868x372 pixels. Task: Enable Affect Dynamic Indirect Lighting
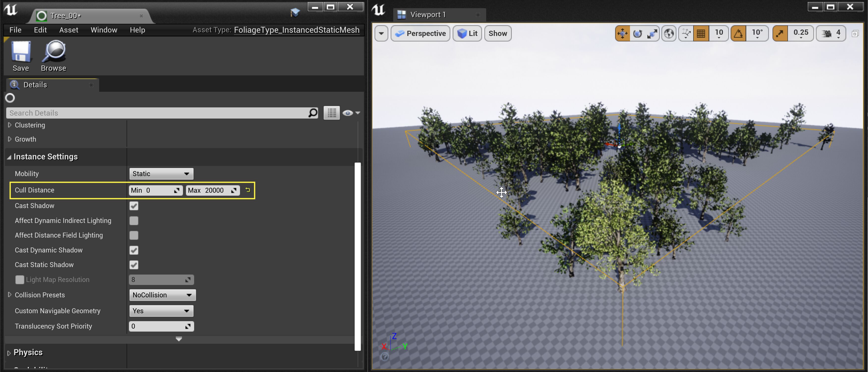[x=134, y=221]
